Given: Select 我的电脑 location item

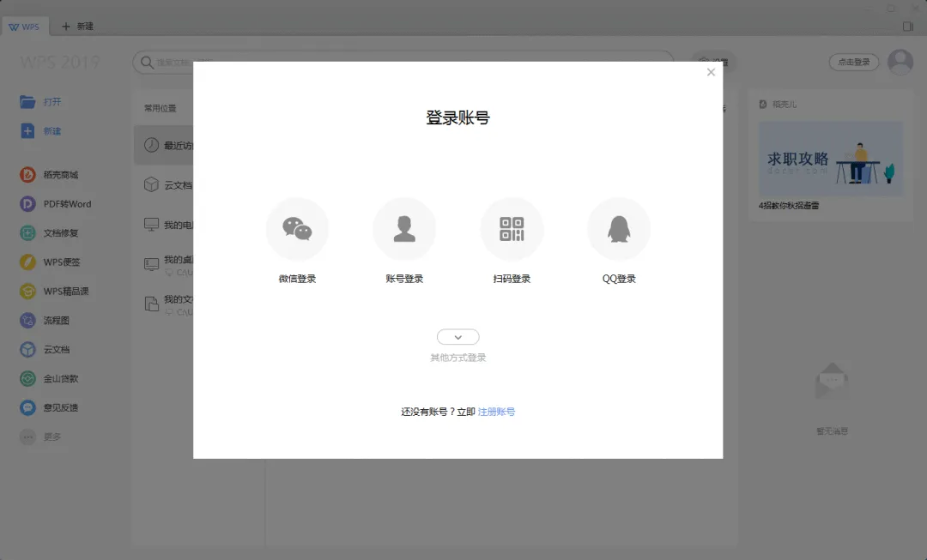Looking at the screenshot, I should [169, 225].
